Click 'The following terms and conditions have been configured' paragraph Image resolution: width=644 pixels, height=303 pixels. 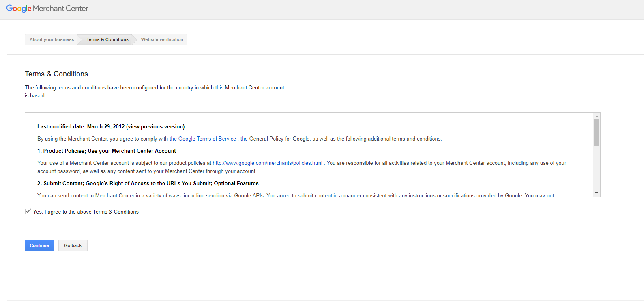155,91
